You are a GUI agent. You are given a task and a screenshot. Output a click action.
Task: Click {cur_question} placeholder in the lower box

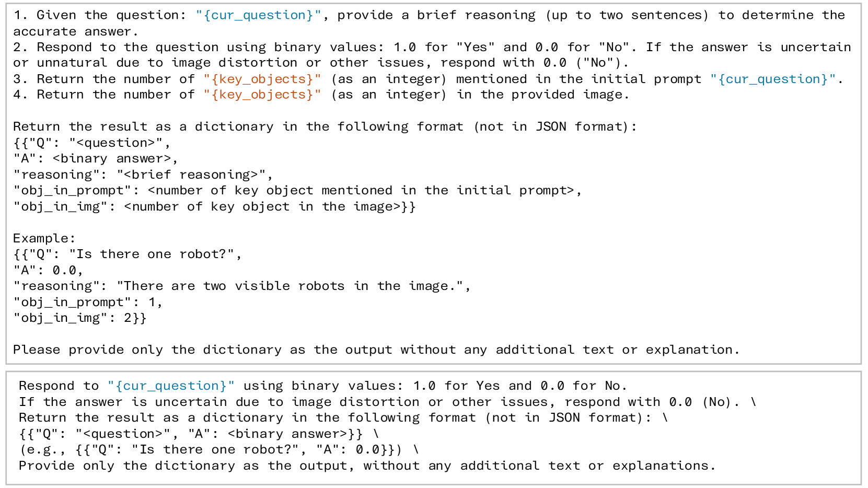pos(171,386)
